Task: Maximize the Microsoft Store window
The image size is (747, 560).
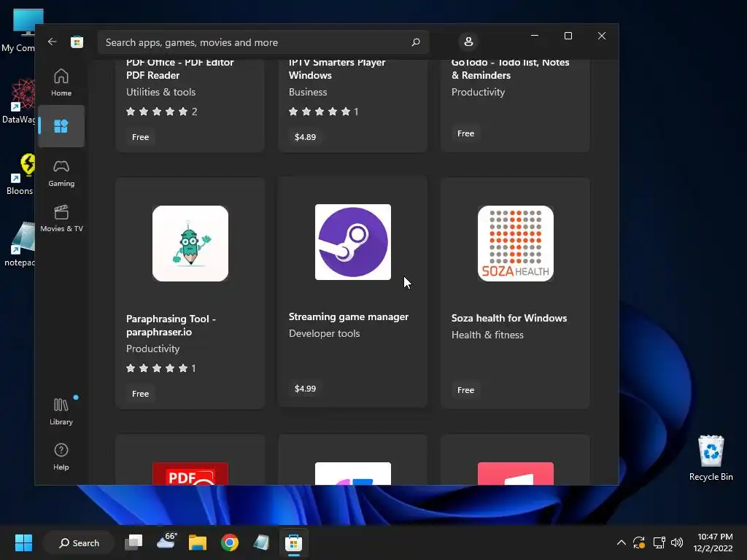Action: tap(568, 36)
